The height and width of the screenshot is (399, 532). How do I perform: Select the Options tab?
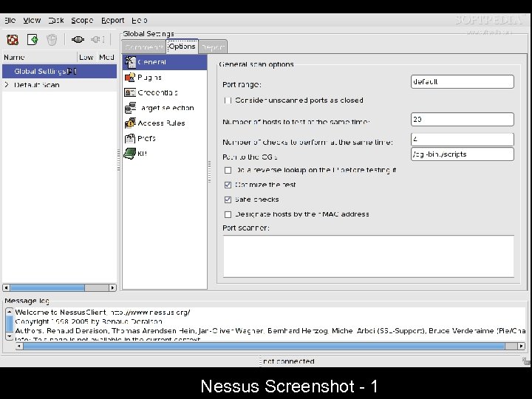pyautogui.click(x=183, y=46)
